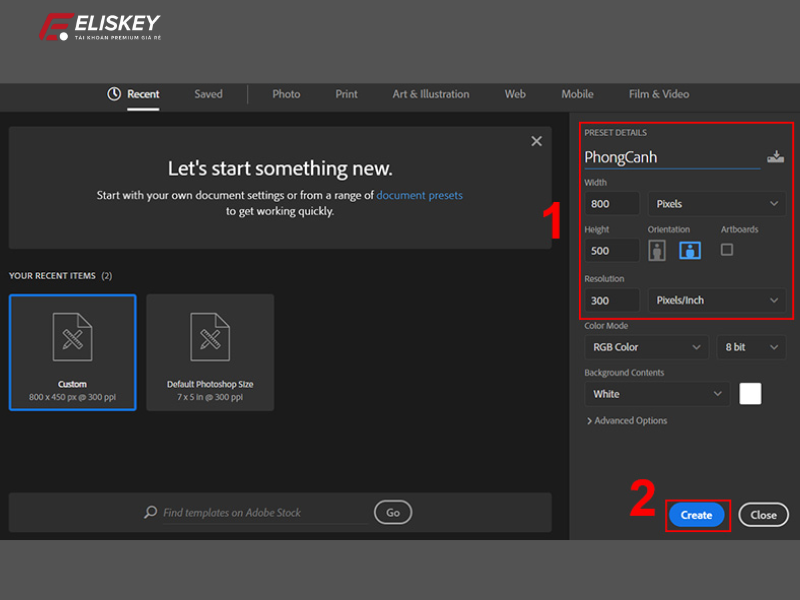The height and width of the screenshot is (600, 800).
Task: Open the width units Pixels dropdown
Action: tap(717, 204)
